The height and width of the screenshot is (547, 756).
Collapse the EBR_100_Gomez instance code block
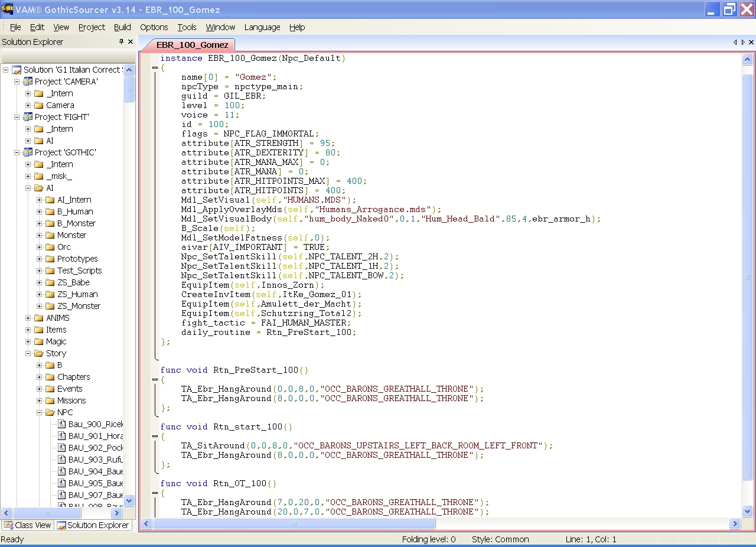click(155, 68)
